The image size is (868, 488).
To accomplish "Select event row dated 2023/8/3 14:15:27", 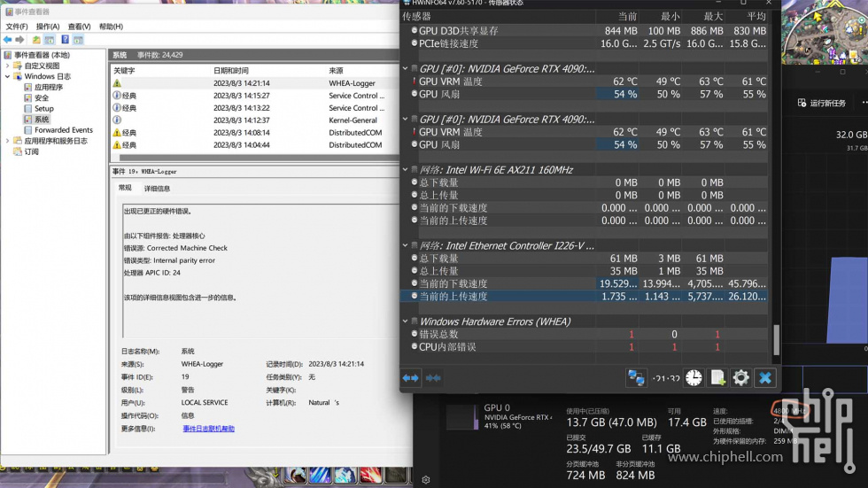I will tap(255, 96).
